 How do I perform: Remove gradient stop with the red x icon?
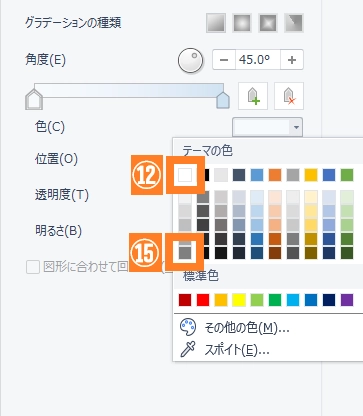[289, 96]
